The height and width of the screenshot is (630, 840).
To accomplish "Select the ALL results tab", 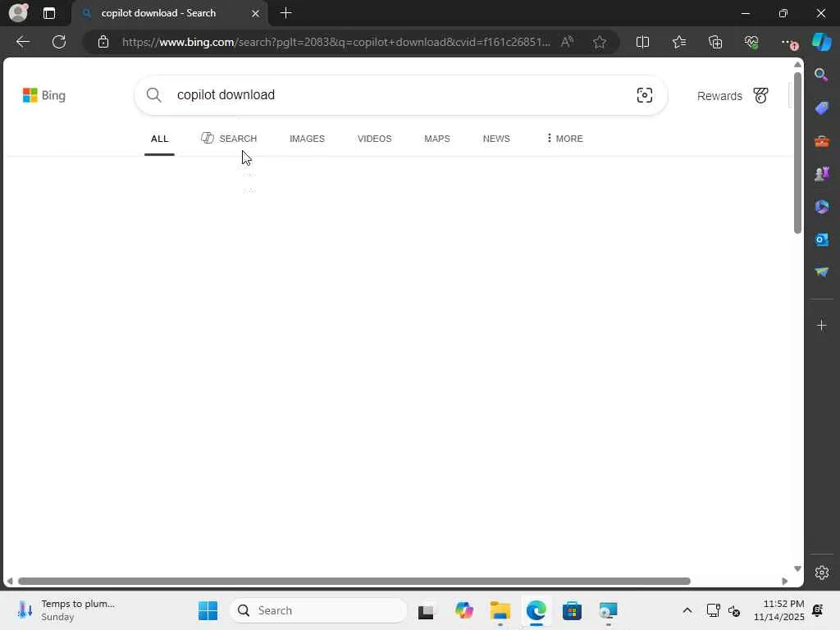I will tap(159, 139).
